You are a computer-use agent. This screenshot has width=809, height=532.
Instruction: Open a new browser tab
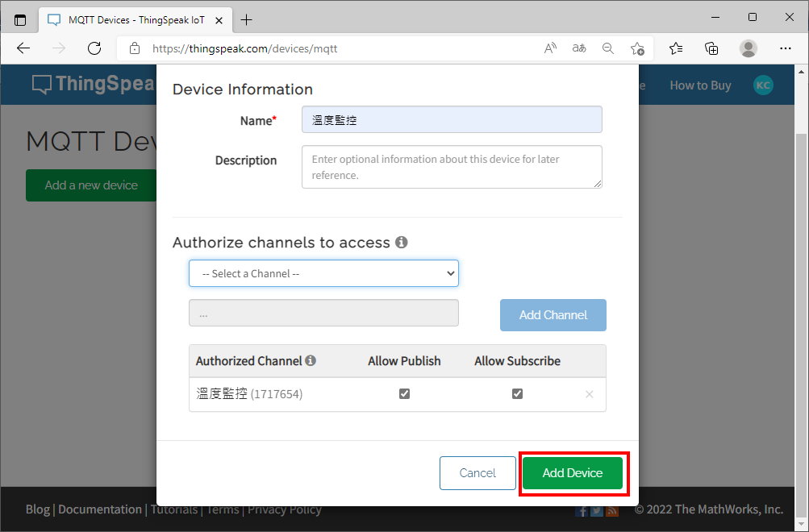247,20
